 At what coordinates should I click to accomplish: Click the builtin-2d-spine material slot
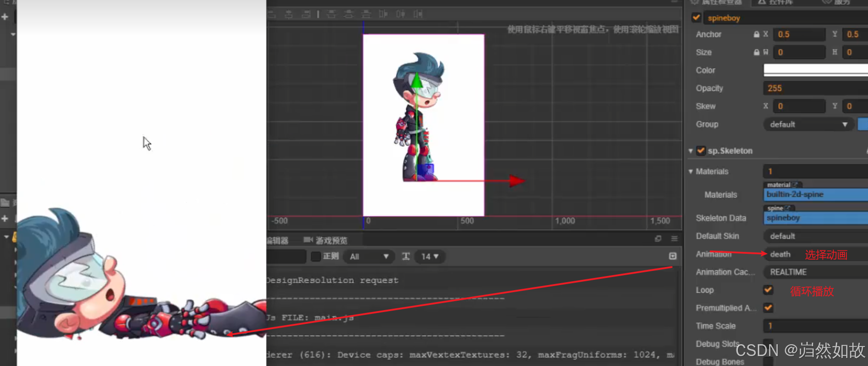(x=815, y=195)
